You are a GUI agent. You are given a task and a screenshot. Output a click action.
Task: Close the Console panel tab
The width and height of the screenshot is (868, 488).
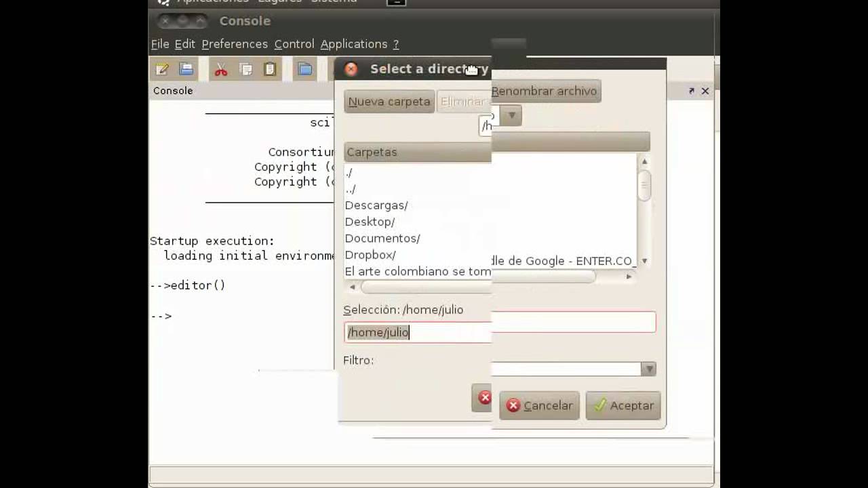tap(705, 91)
